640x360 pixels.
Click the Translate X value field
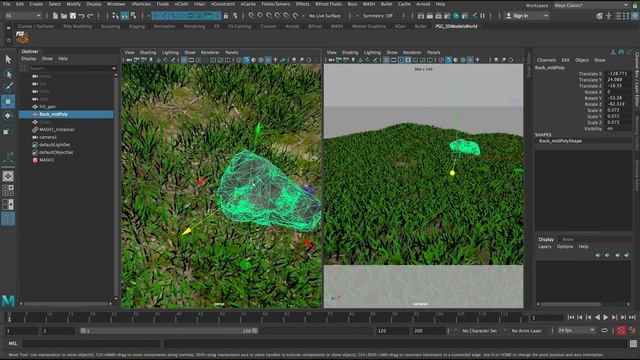tap(619, 74)
